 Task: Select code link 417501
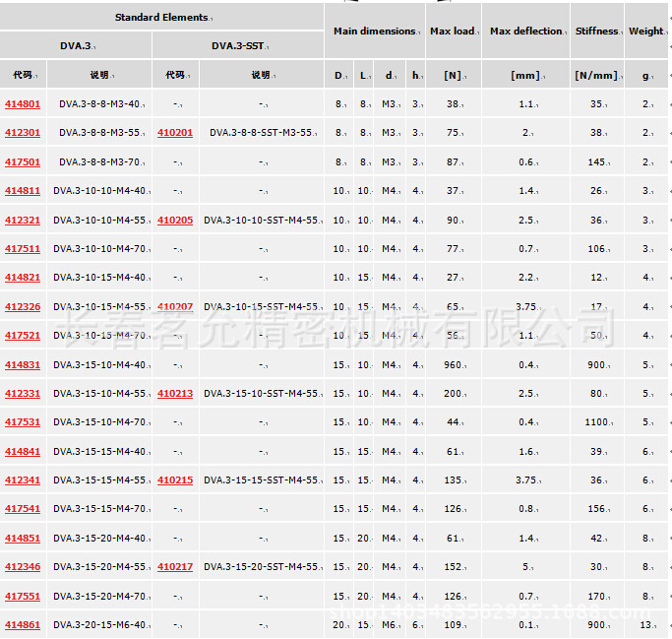pyautogui.click(x=23, y=161)
